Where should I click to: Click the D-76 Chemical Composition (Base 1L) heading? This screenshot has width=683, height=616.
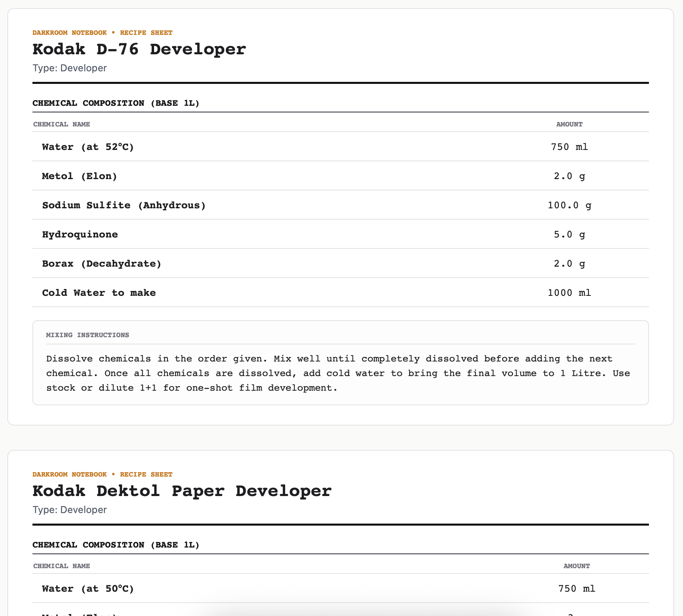pyautogui.click(x=116, y=103)
